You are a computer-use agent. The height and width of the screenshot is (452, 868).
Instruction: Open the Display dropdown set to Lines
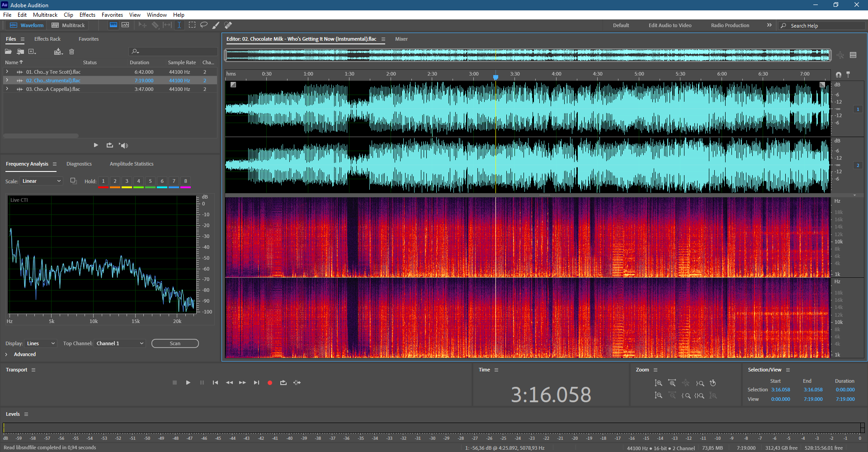[x=41, y=343]
